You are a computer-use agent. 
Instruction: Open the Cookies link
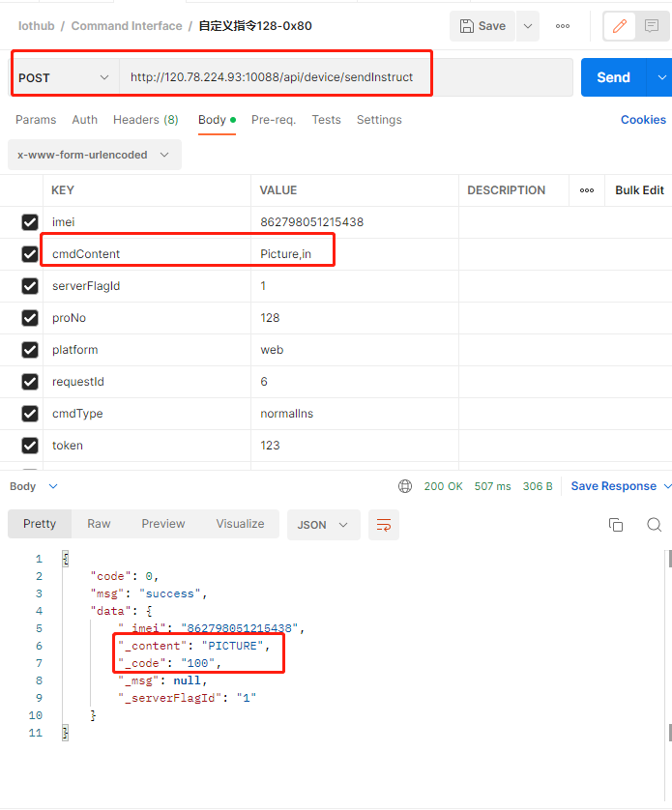click(643, 120)
